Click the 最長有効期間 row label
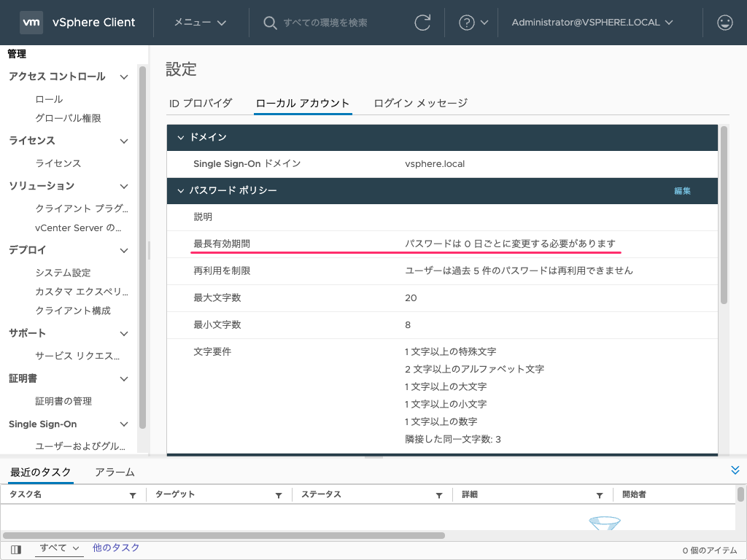This screenshot has height=560, width=747. 222,244
